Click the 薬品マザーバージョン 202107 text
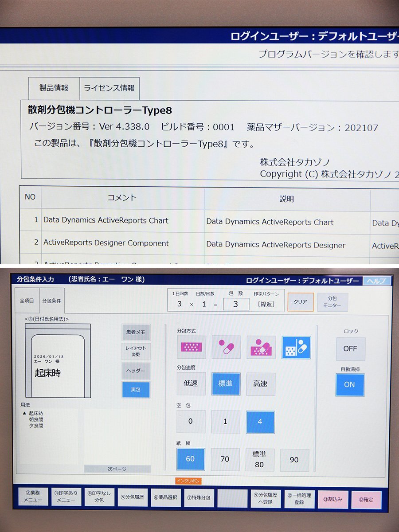 313,128
